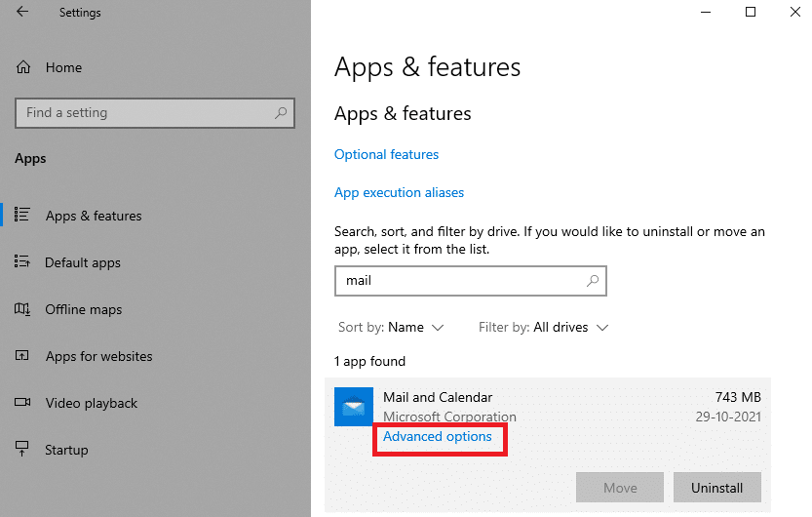This screenshot has width=812, height=517.
Task: Open Default apps section
Action: tap(82, 262)
